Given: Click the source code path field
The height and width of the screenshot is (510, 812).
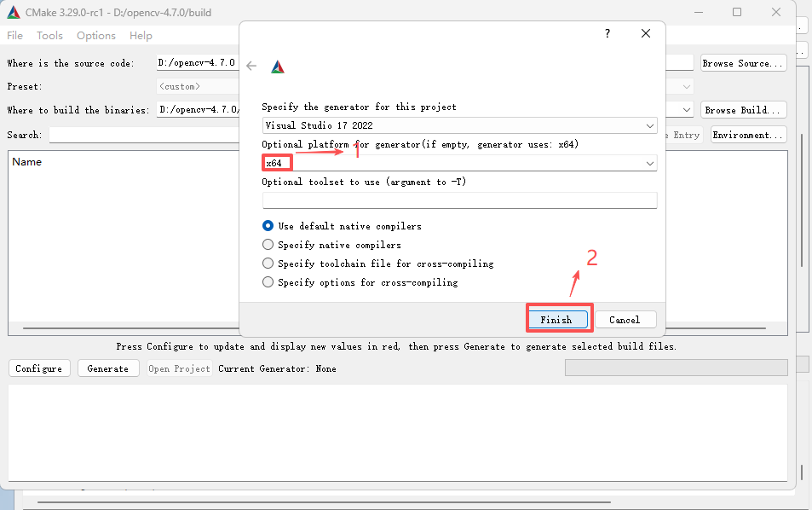Looking at the screenshot, I should (198, 63).
